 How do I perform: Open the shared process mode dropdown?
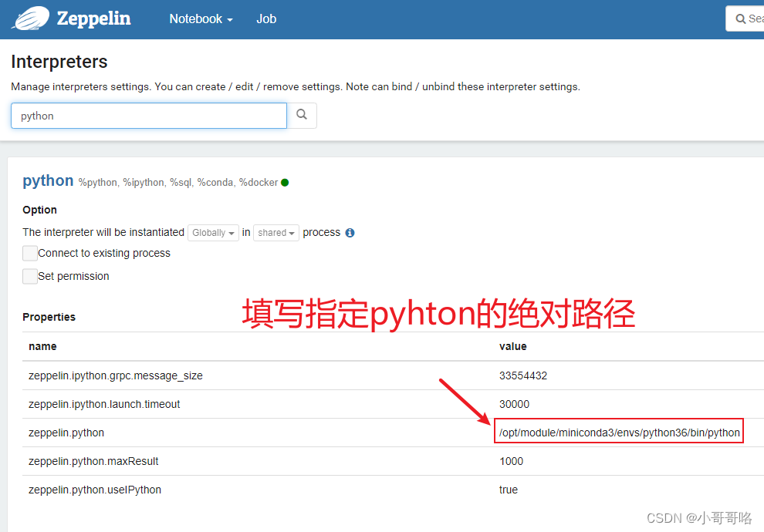click(x=276, y=233)
